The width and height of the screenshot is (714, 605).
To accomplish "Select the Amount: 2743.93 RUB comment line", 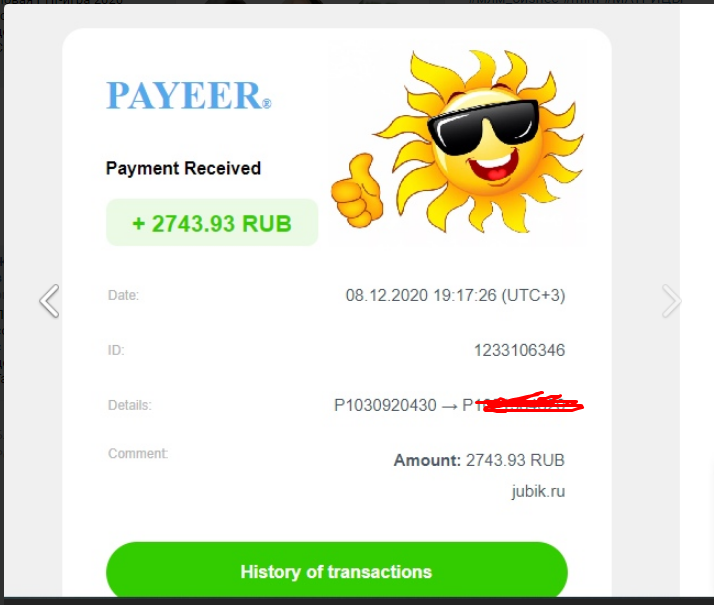I will [479, 460].
